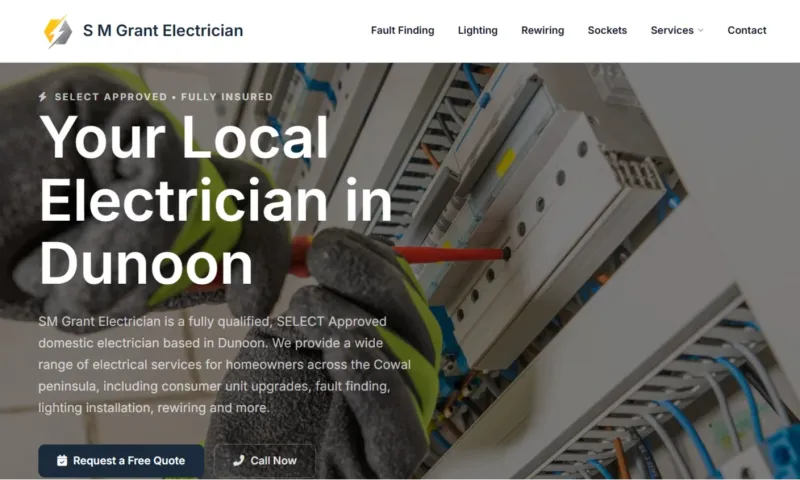Click the Call Now button
Viewport: 800px width, 480px height.
(264, 461)
